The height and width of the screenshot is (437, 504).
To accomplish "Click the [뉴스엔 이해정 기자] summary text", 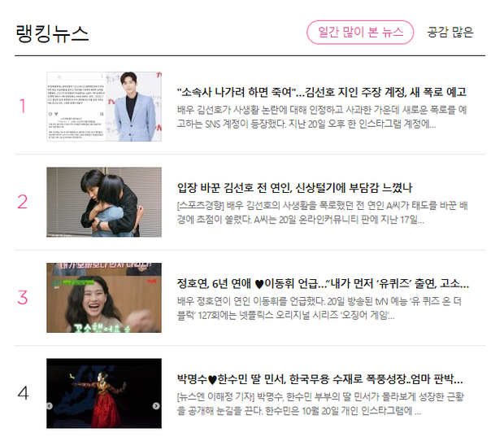I will 320,404.
